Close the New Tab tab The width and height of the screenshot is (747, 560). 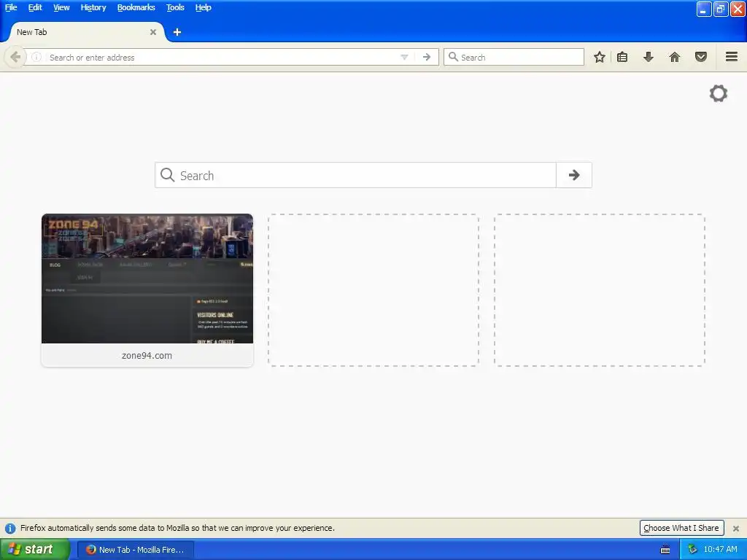[x=153, y=32]
